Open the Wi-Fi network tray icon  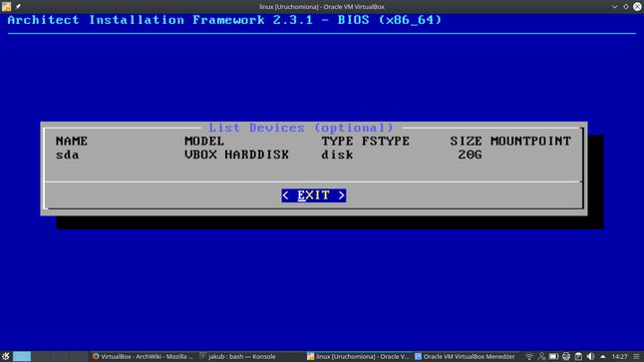[x=529, y=356]
